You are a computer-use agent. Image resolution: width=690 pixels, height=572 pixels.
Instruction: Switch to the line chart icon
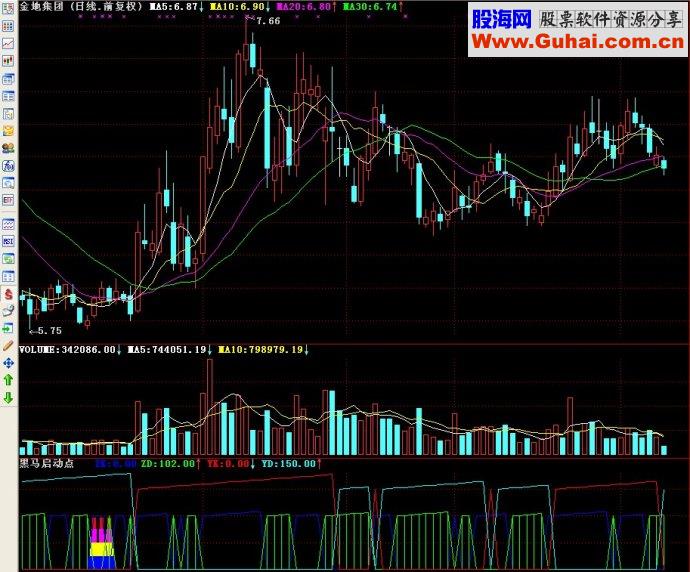(8, 44)
